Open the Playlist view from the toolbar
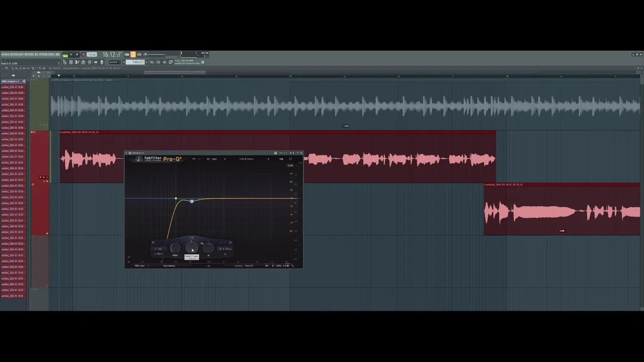This screenshot has height=362, width=644. 71,62
